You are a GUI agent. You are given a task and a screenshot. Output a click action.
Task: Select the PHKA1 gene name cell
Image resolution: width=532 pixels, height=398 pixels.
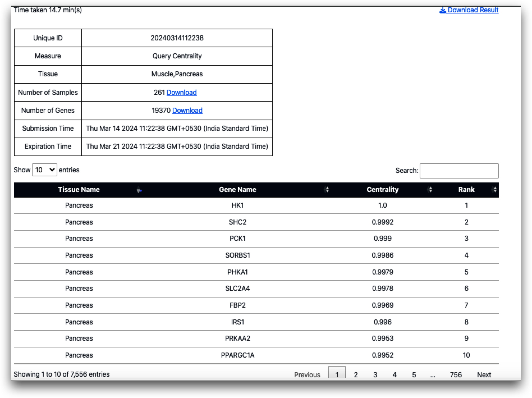point(237,272)
